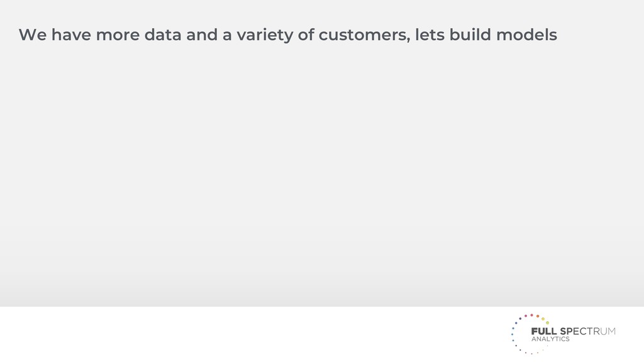
Task: Click the blue dots on the logo ring's left side
Action: 513,334
